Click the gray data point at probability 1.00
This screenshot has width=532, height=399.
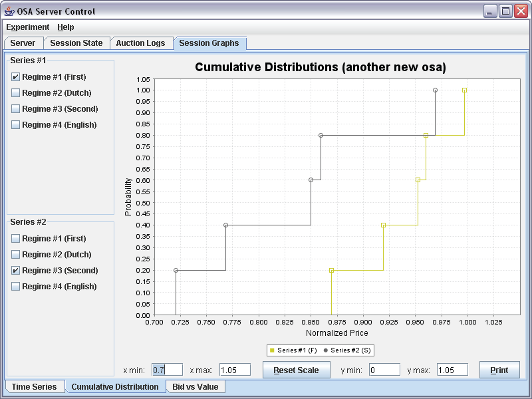click(x=436, y=90)
